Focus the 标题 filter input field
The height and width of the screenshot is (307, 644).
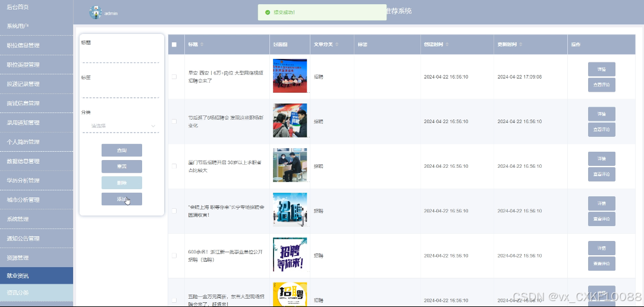coord(120,55)
